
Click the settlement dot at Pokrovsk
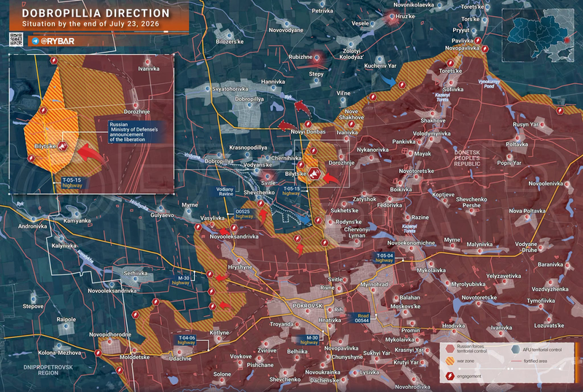tap(307, 311)
